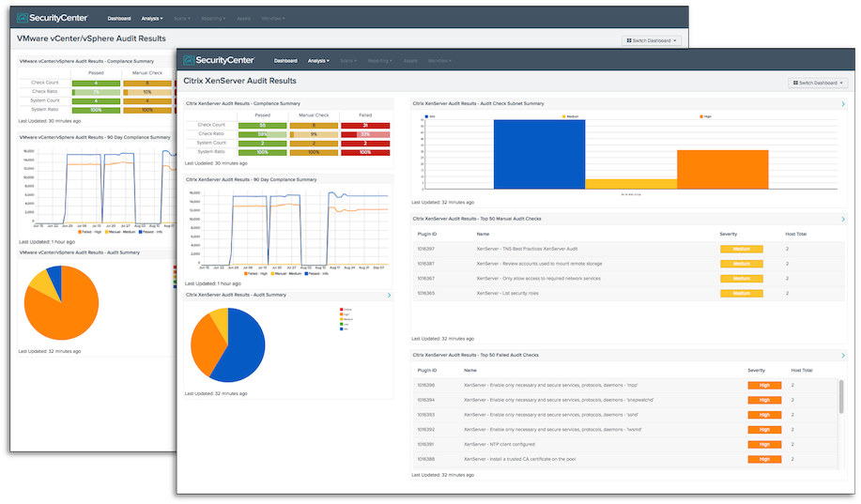Click plugin ID 1016367 in Manual Audit Checks

(425, 279)
